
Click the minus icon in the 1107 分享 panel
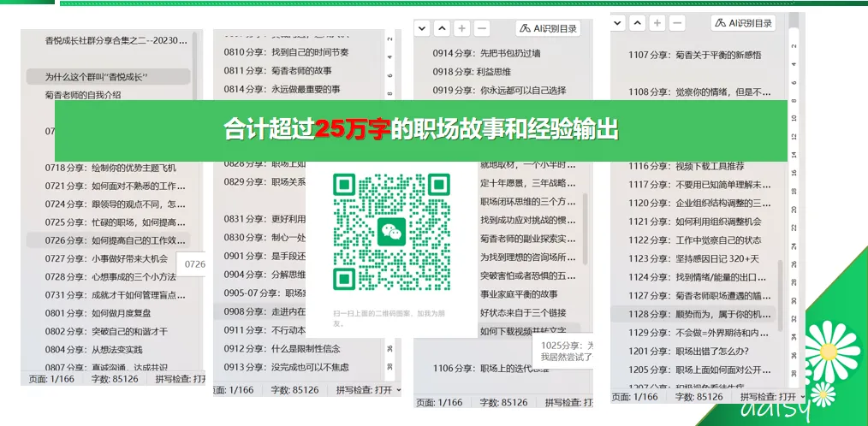[677, 23]
